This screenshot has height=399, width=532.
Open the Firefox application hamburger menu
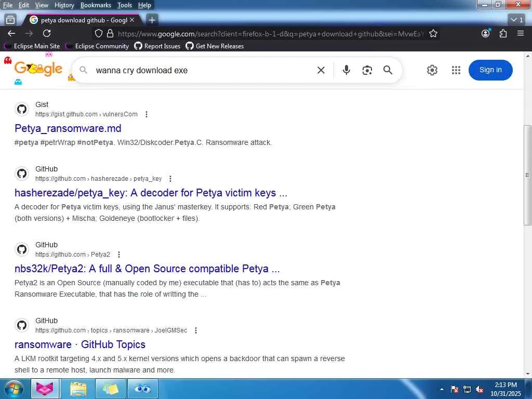point(521,33)
